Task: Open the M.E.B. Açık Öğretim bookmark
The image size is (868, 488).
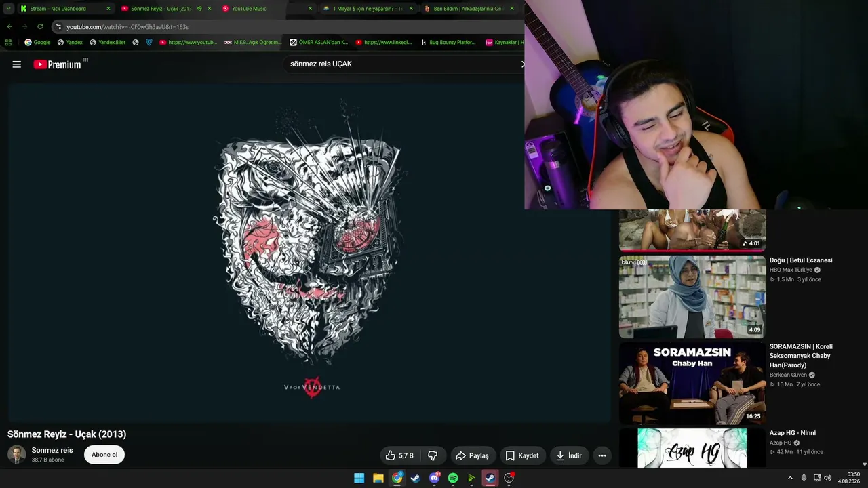Action: (252, 42)
